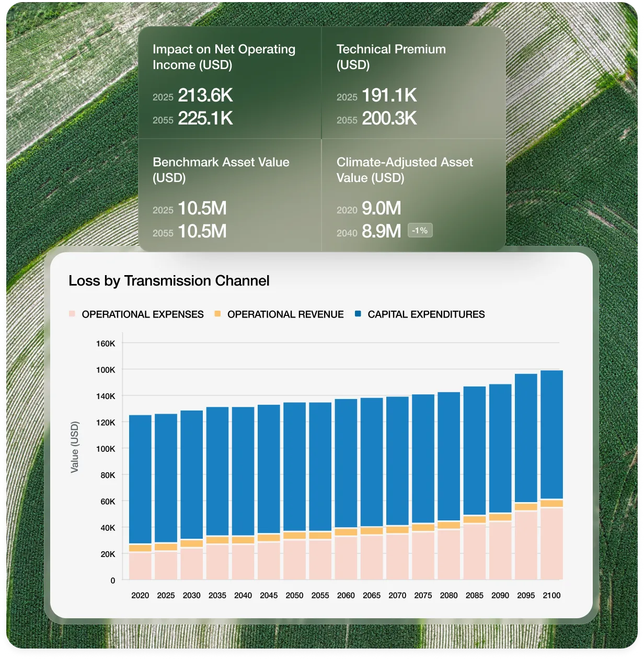Image resolution: width=644 pixels, height=659 pixels.
Task: Click the capital expenditures bar for 2040
Action: [x=243, y=471]
